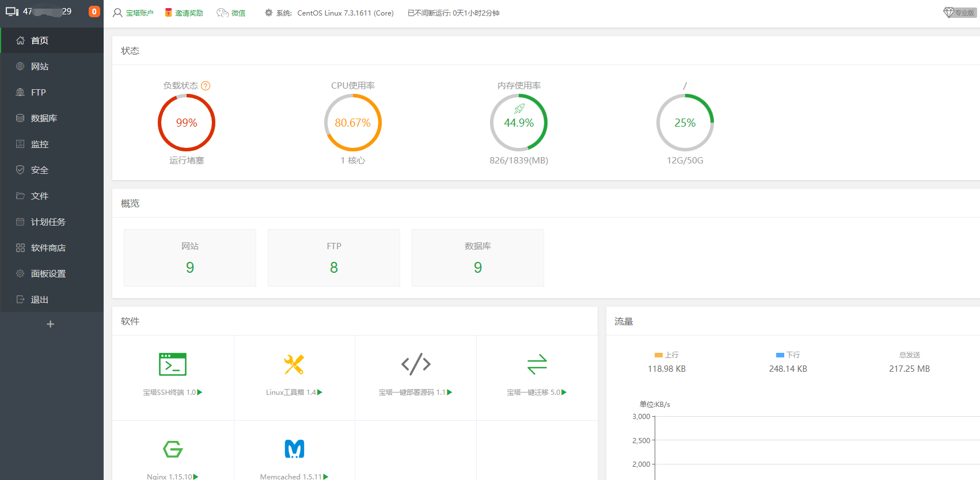Click the 12G/50G disk text
Screen dimensions: 980x480
point(685,161)
